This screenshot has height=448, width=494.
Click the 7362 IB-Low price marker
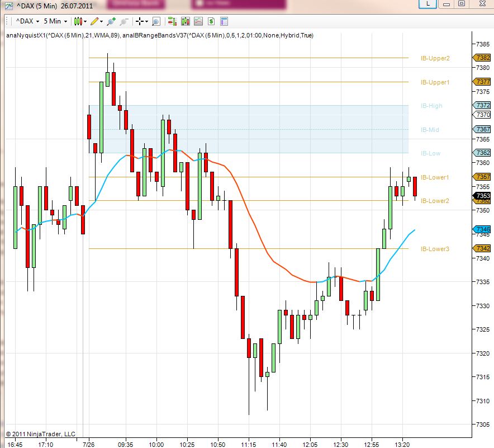482,153
